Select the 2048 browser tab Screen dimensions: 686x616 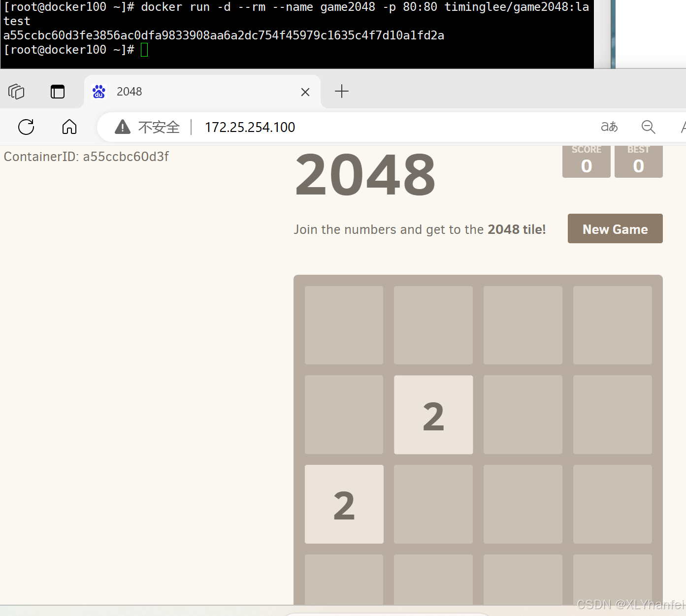click(202, 92)
